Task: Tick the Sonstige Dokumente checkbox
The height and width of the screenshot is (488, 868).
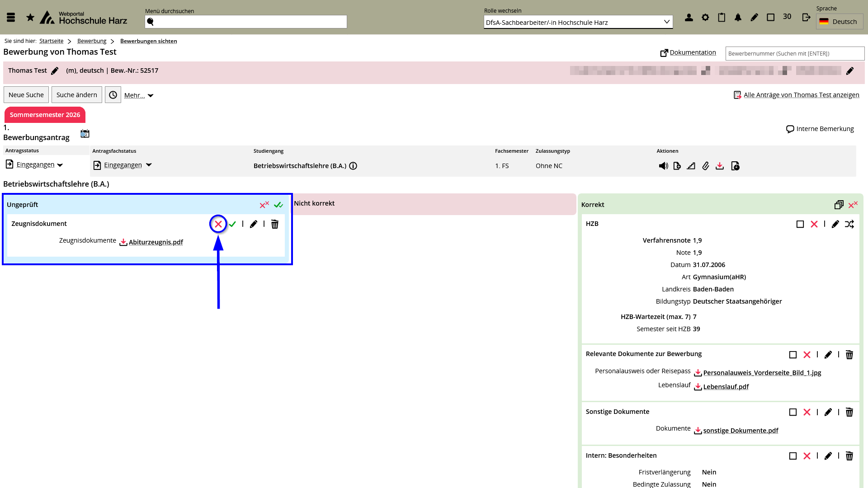Action: coord(793,412)
